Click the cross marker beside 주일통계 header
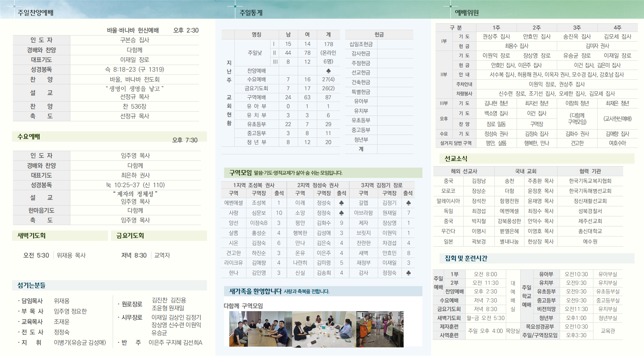The image size is (644, 356). click(x=235, y=6)
